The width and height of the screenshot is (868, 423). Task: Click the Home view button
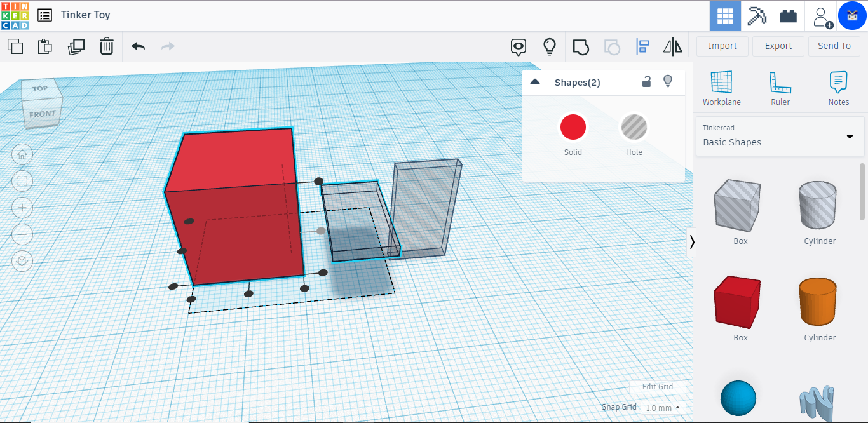tap(22, 154)
